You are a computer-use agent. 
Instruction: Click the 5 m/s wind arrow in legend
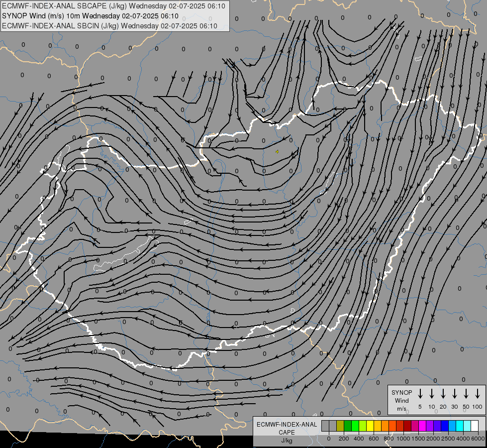point(420,394)
